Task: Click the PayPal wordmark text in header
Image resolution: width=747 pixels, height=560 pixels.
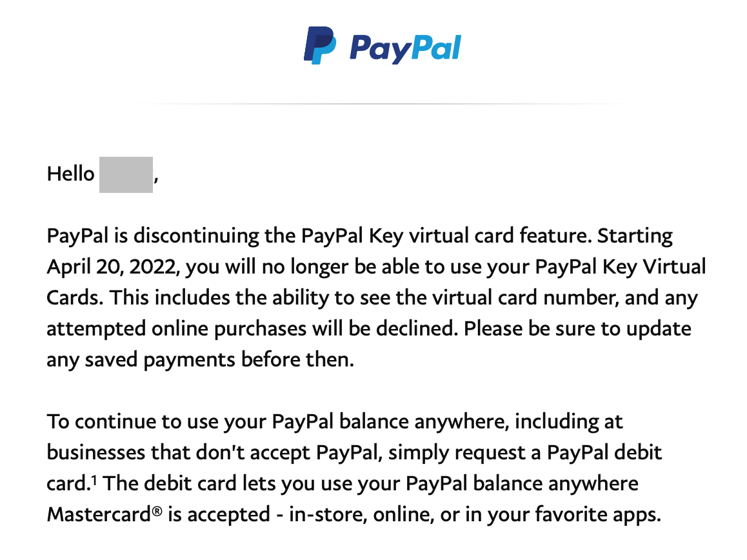Action: tap(405, 48)
